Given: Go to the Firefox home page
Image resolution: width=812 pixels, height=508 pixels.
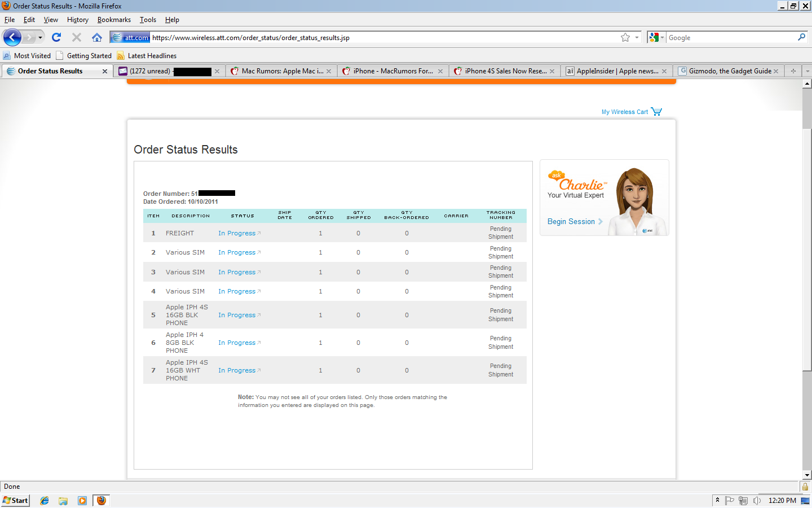Looking at the screenshot, I should (97, 37).
